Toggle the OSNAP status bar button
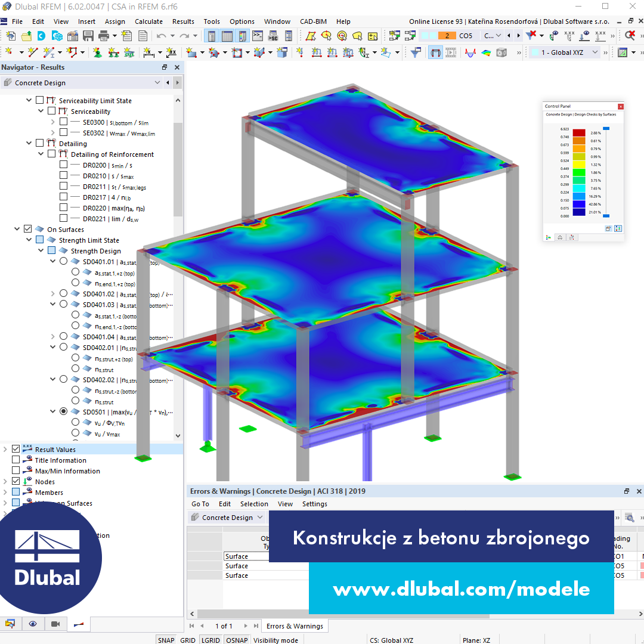This screenshot has width=644, height=644. [237, 640]
